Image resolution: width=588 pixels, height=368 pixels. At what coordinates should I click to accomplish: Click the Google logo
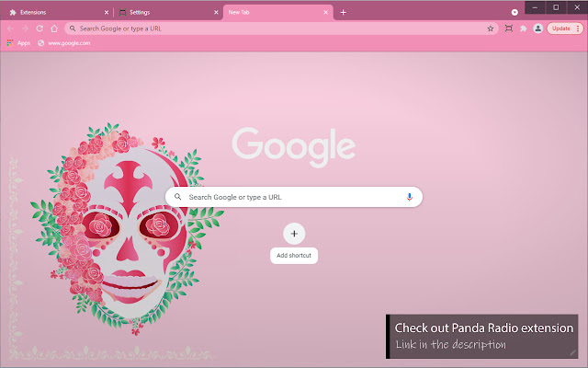click(294, 147)
